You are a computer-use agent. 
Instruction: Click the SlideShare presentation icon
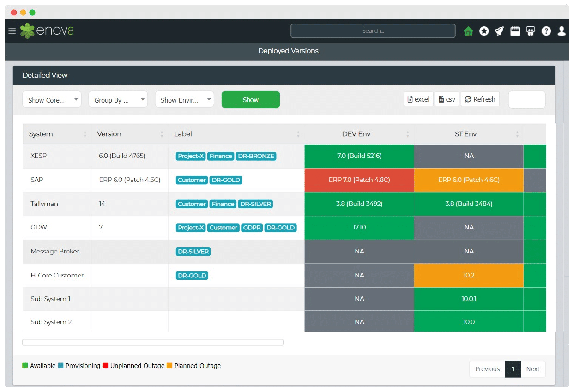[x=531, y=31]
